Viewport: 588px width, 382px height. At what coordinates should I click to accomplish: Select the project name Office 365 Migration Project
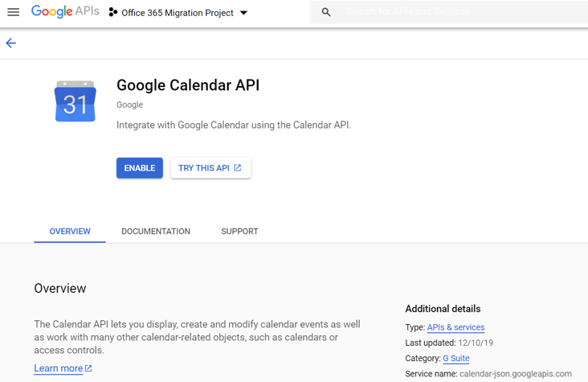(178, 13)
